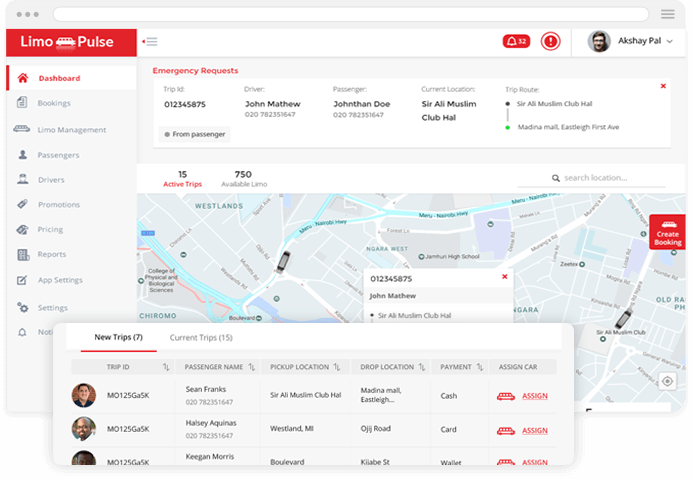Click driver name John Mathew in emergency card

(273, 104)
